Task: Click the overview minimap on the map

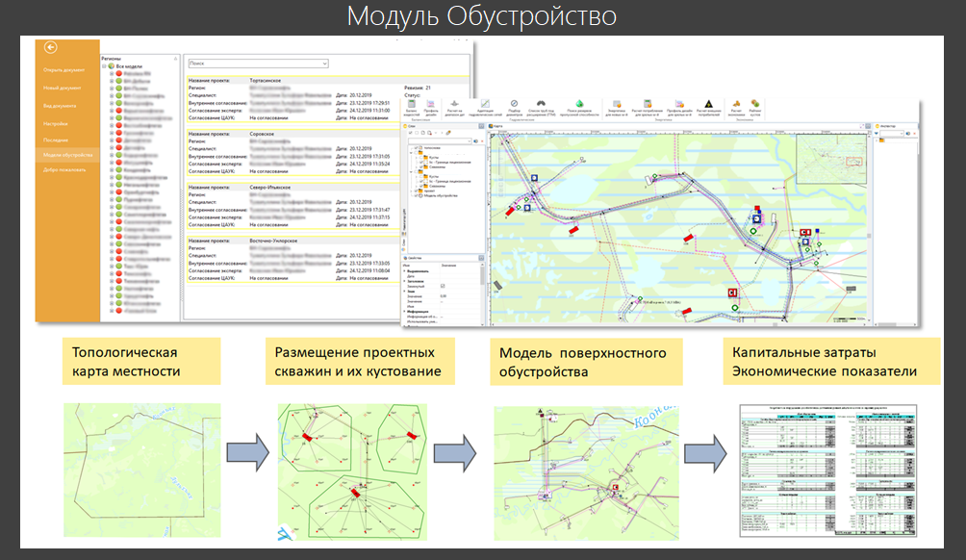Action: pyautogui.click(x=830, y=160)
